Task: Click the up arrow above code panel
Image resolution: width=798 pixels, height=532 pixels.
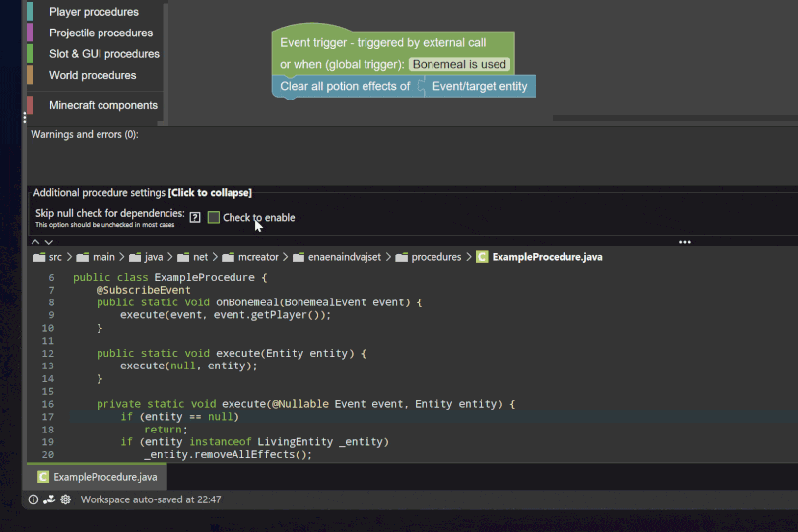Action: pyautogui.click(x=35, y=242)
